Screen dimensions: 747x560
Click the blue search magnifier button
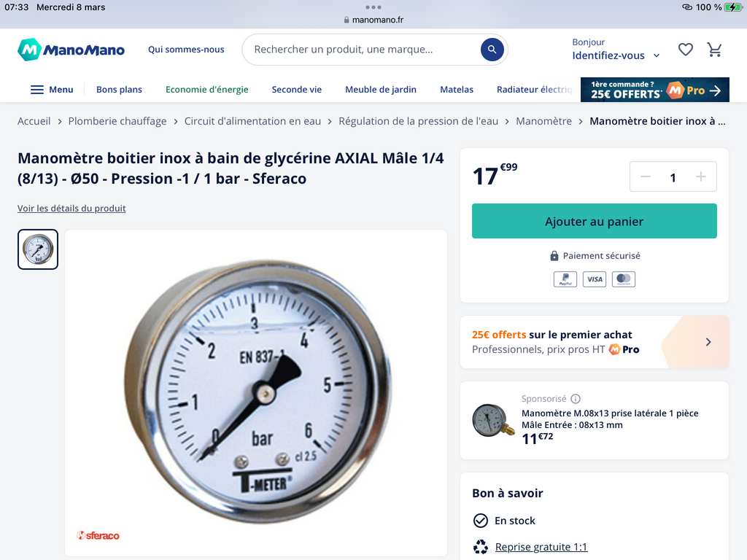pos(492,50)
